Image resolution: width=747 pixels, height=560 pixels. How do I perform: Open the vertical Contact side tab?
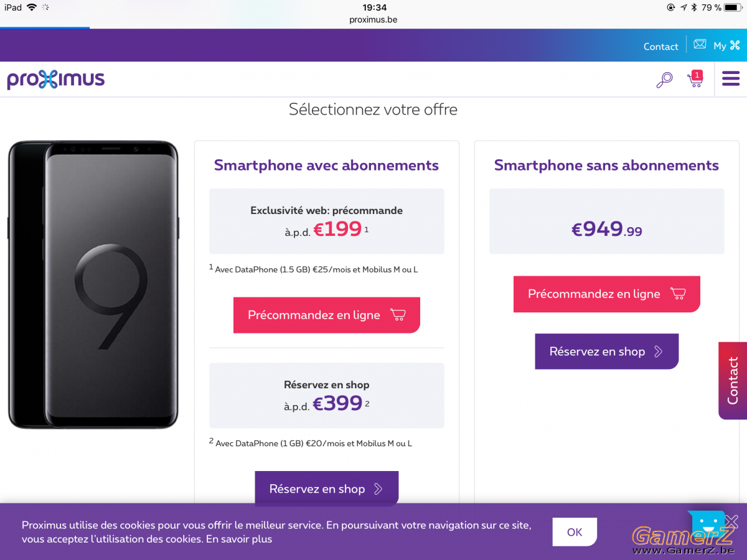(x=733, y=381)
